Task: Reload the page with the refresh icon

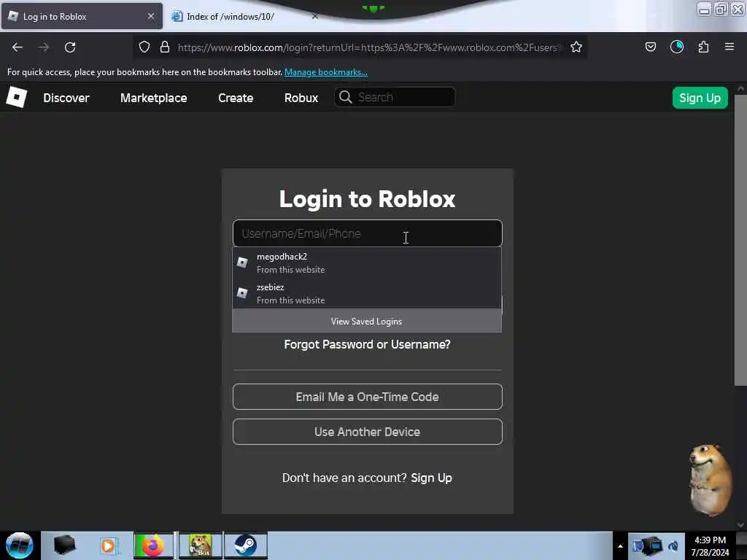Action: point(70,47)
